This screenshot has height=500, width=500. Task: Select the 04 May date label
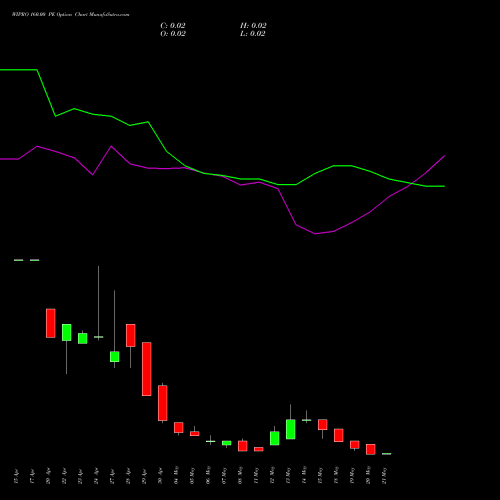point(176,476)
